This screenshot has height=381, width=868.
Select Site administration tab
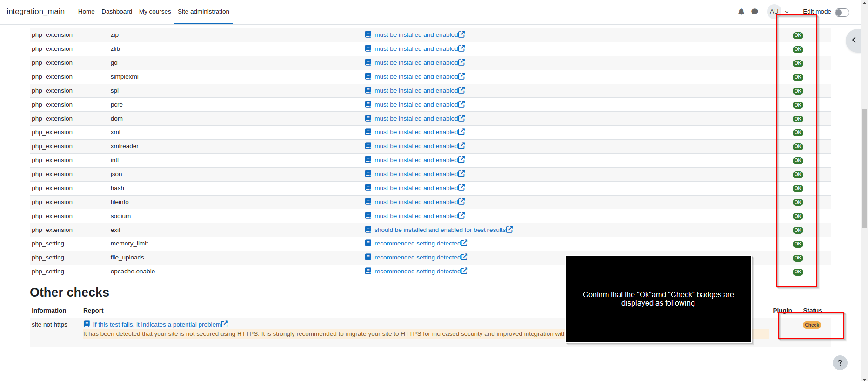point(203,12)
